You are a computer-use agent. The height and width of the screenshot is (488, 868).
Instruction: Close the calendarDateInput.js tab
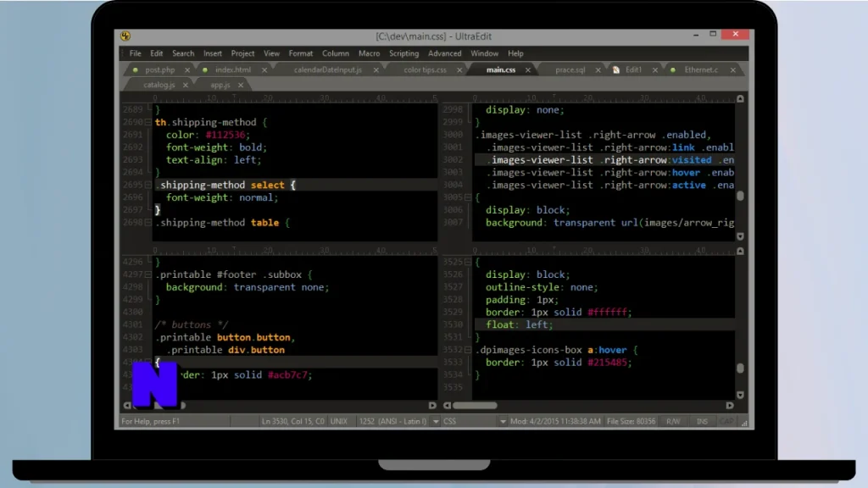click(x=376, y=70)
